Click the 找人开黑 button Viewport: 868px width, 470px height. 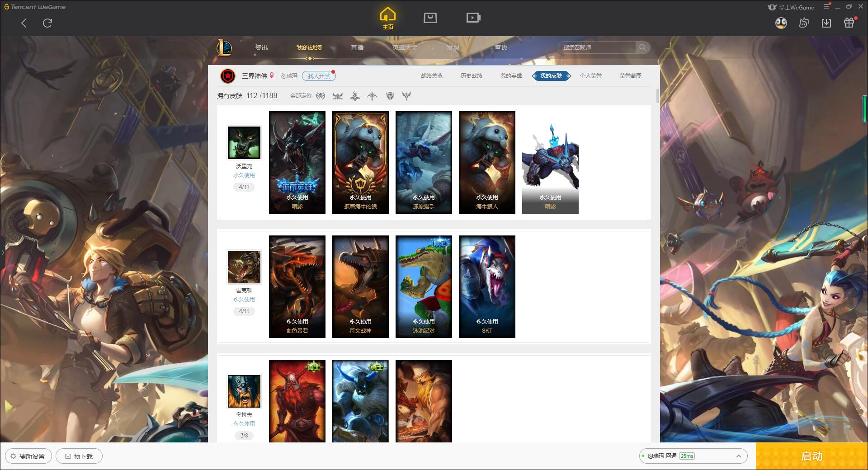[x=319, y=76]
